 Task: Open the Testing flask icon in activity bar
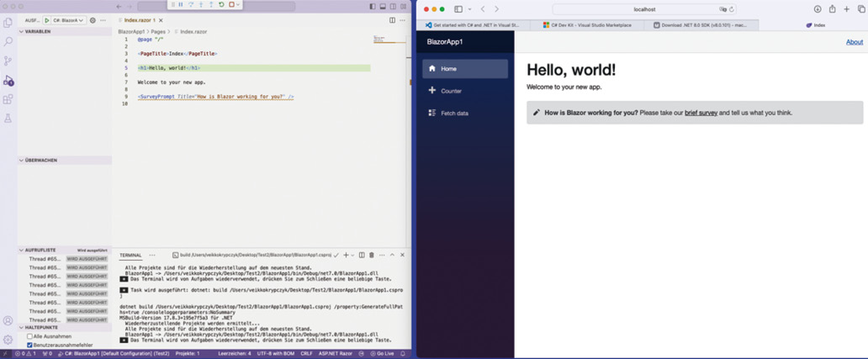tap(8, 118)
